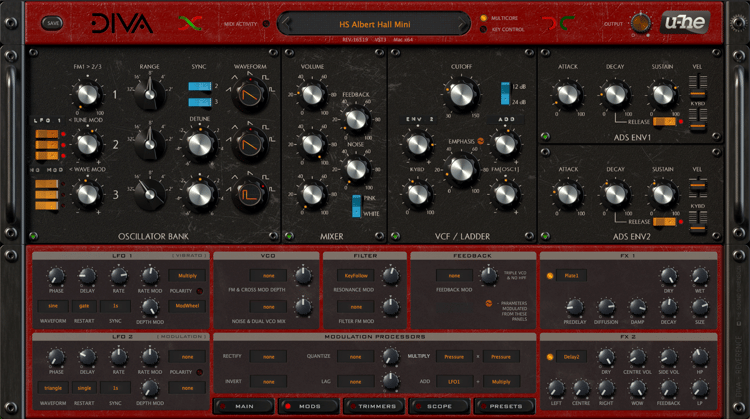This screenshot has height=419, width=750.
Task: Open the ADD cutoff mod source
Action: click(506, 119)
